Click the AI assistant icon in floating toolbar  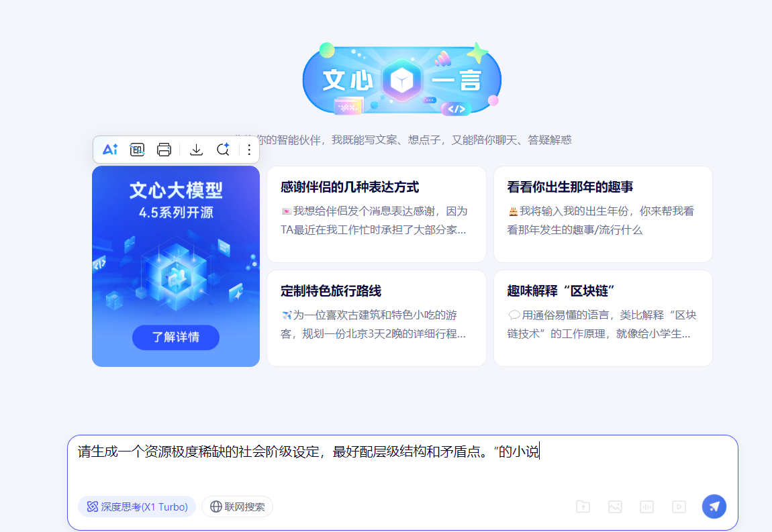(110, 150)
